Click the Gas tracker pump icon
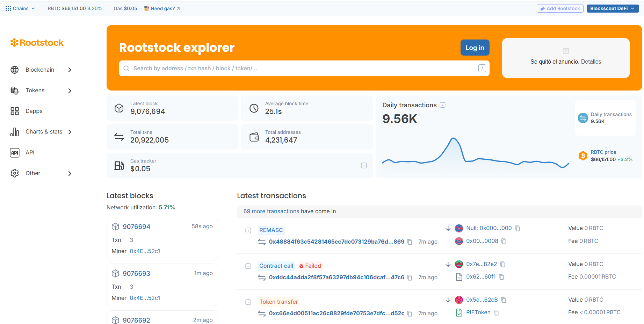 (x=119, y=165)
